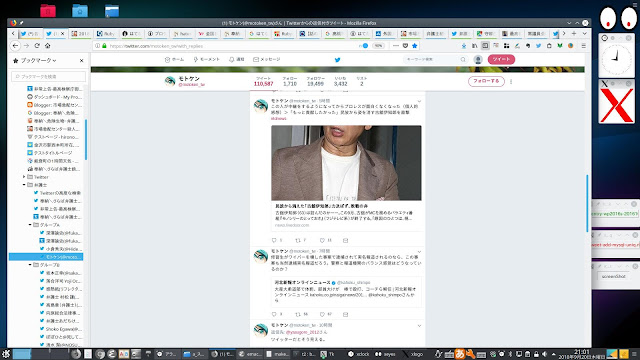
Task: Save page to Pocket icon
Action: [405, 46]
